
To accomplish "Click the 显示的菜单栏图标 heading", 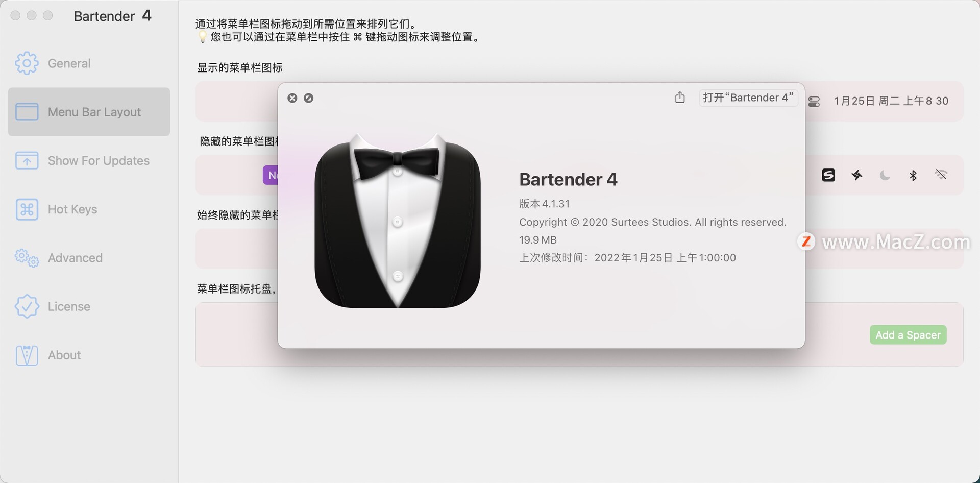I will click(x=240, y=67).
